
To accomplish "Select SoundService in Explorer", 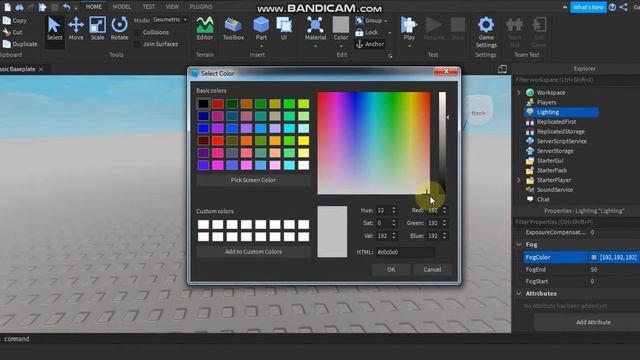I will click(554, 190).
